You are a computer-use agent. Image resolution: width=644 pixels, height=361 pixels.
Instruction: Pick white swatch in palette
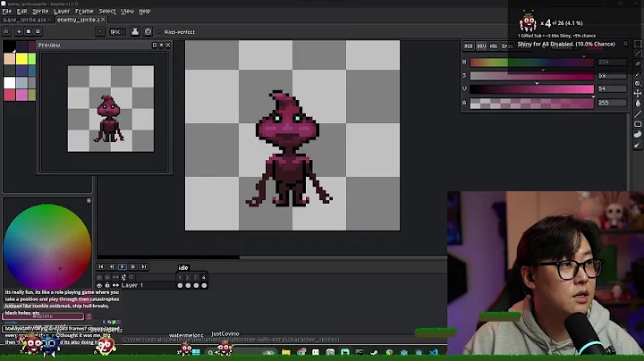point(10,83)
